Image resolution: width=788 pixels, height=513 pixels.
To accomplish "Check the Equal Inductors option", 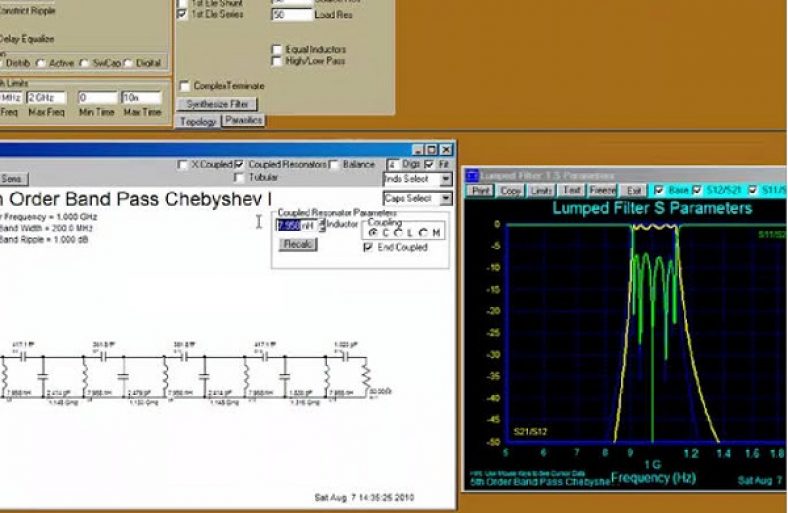I will coord(277,49).
